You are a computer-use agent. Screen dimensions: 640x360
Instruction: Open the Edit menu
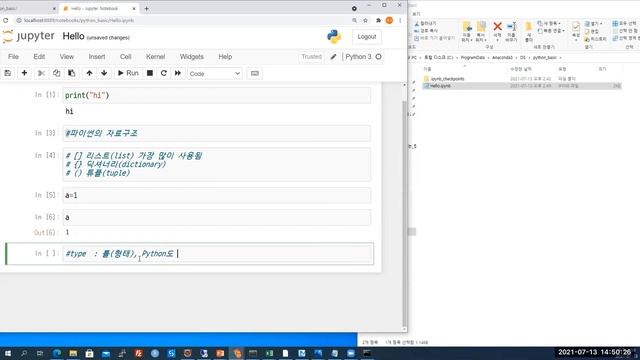click(39, 57)
